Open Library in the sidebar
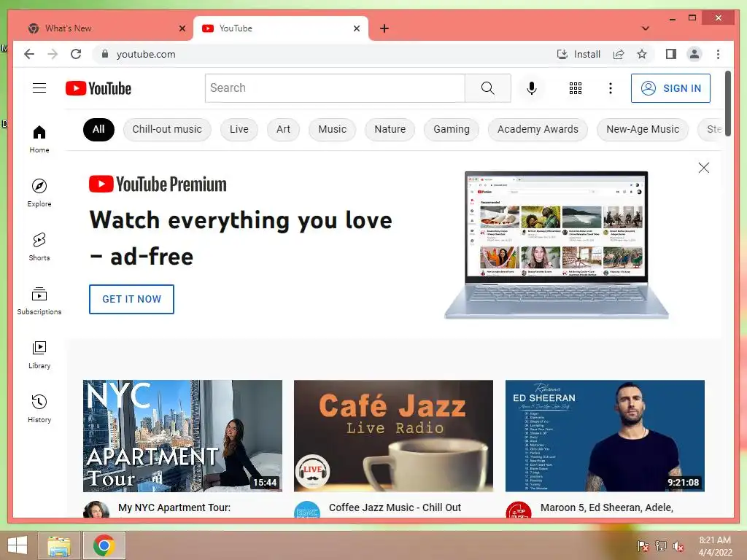 click(x=39, y=355)
